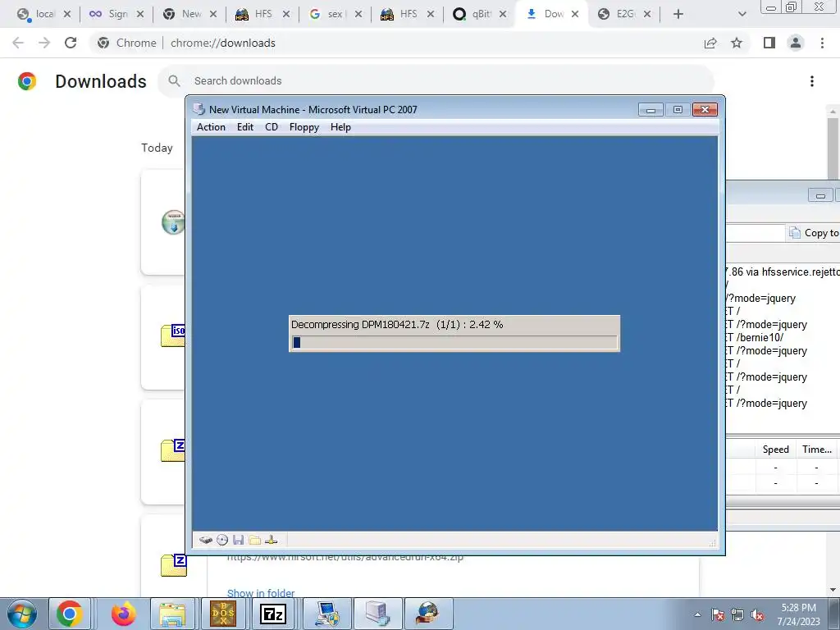840x630 pixels.
Task: Switch to the Google 'sex' search tab
Action: pos(335,14)
